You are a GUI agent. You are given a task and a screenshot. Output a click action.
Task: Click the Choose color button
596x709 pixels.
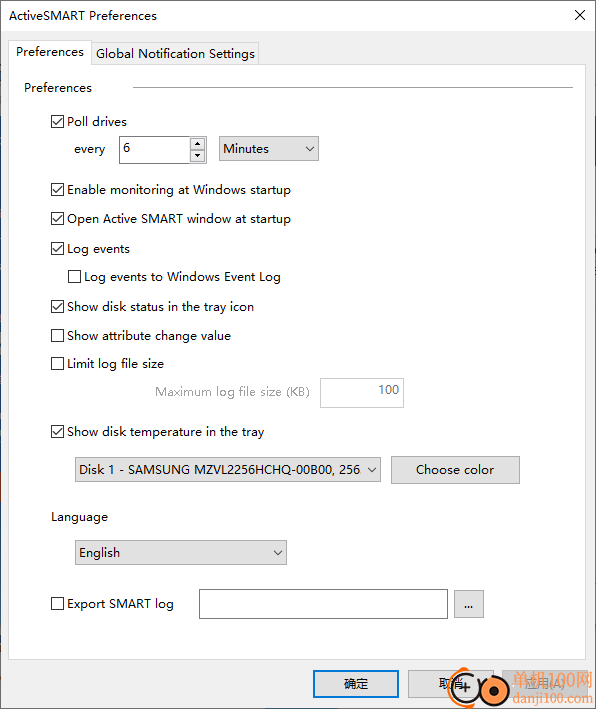(455, 470)
